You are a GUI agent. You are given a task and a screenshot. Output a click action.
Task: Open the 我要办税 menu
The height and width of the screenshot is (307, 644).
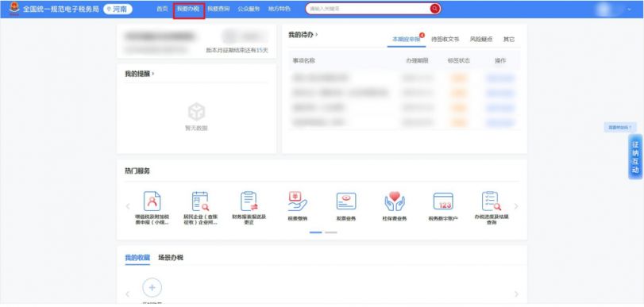click(188, 9)
